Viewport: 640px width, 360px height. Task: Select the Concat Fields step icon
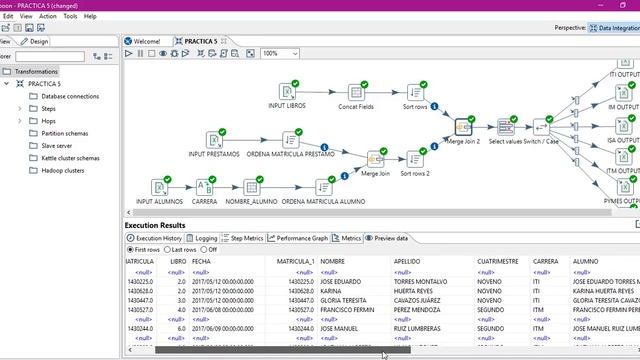click(356, 93)
